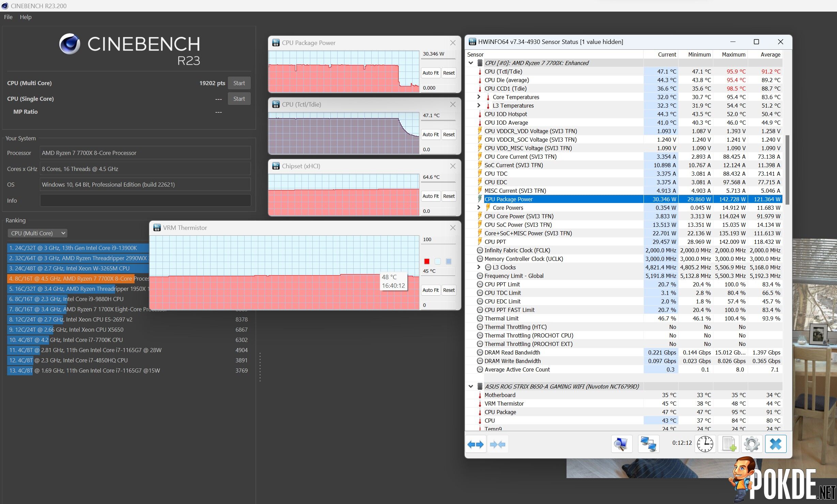Expand Core Powers row

click(479, 207)
